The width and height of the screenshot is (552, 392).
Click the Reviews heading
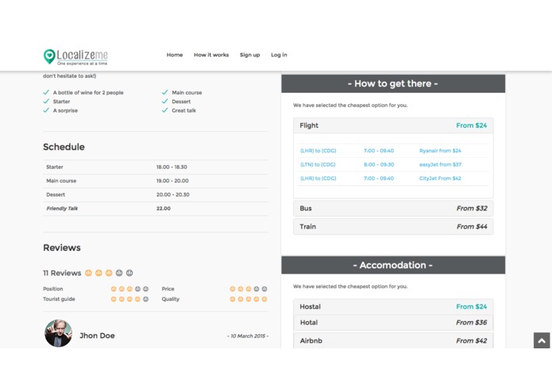pos(62,248)
